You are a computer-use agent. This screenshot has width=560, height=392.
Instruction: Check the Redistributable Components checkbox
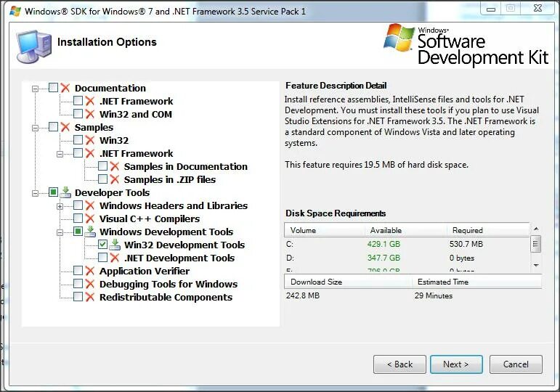[78, 297]
